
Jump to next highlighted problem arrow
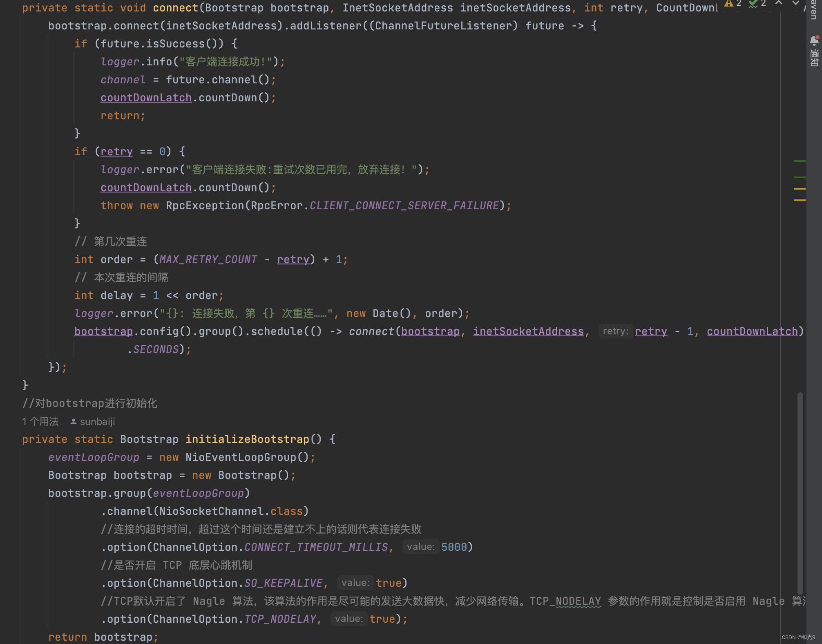(x=795, y=3)
